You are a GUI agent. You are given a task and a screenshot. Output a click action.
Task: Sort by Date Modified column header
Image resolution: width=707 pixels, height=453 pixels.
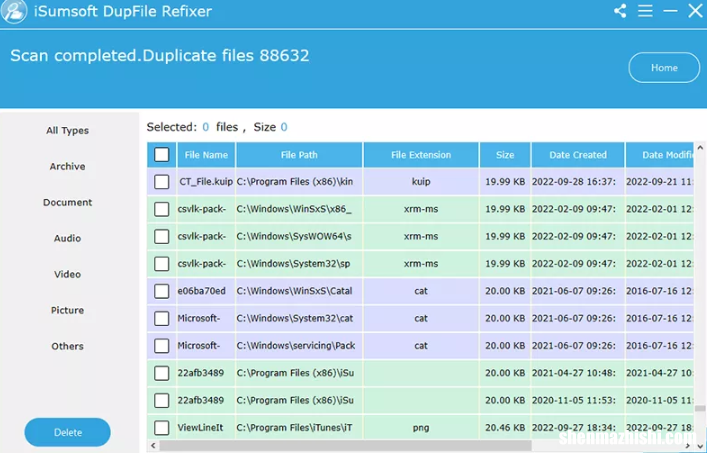pyautogui.click(x=660, y=155)
